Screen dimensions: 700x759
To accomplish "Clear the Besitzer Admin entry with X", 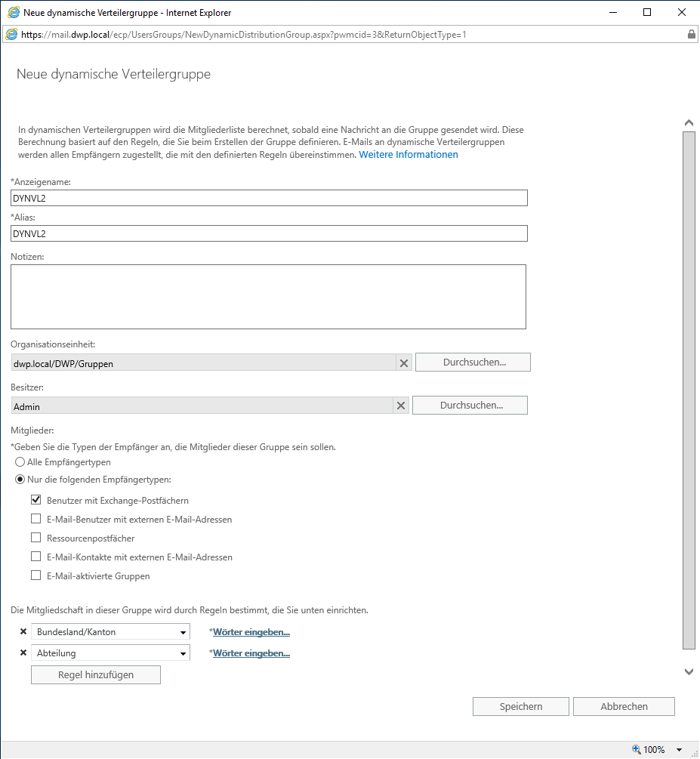I will [401, 406].
